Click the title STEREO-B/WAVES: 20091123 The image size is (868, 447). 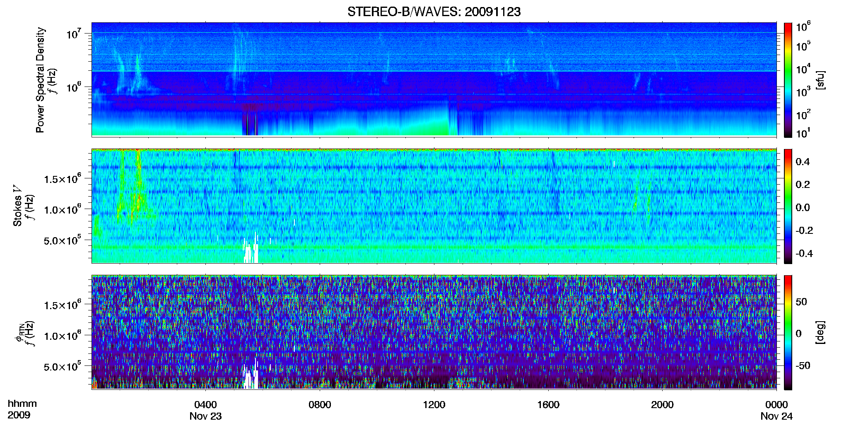coord(434,12)
